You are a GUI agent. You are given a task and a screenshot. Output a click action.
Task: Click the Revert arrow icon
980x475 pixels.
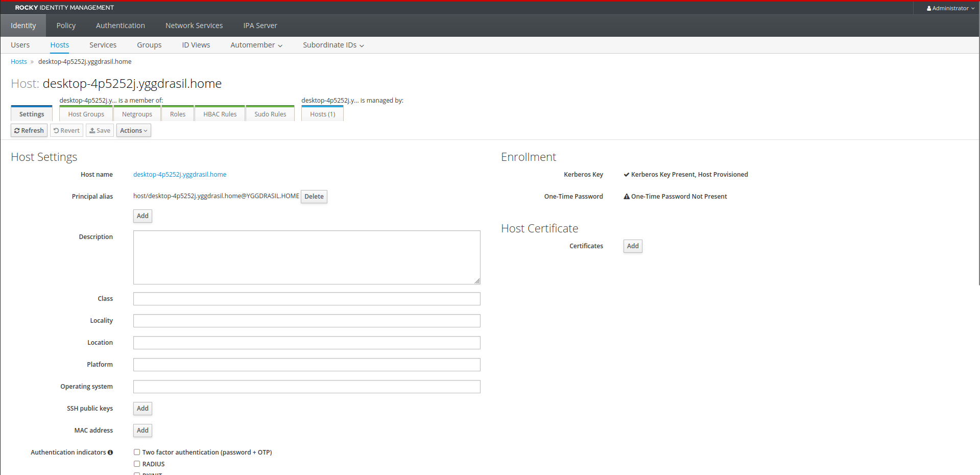click(56, 131)
